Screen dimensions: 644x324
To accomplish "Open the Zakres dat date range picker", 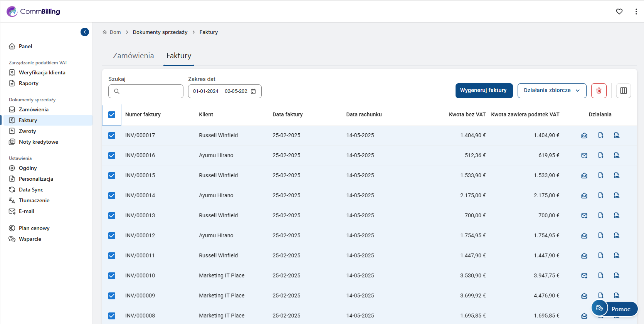I will 220,91.
